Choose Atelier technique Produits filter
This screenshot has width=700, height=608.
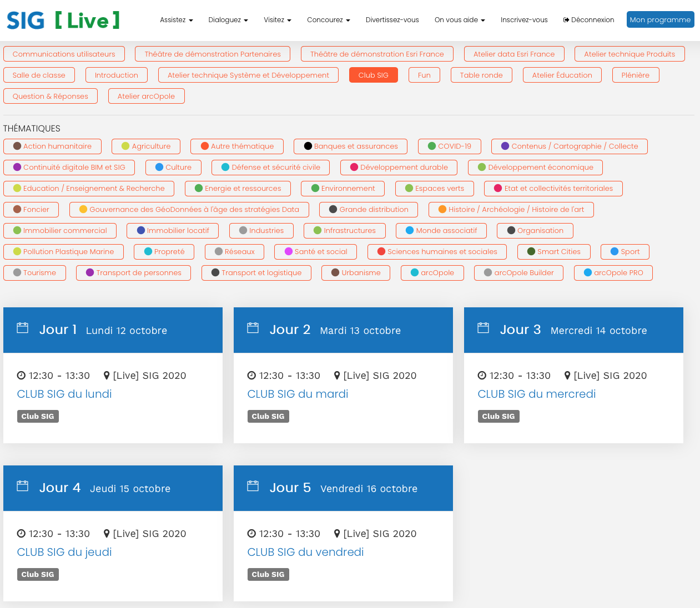coord(630,54)
